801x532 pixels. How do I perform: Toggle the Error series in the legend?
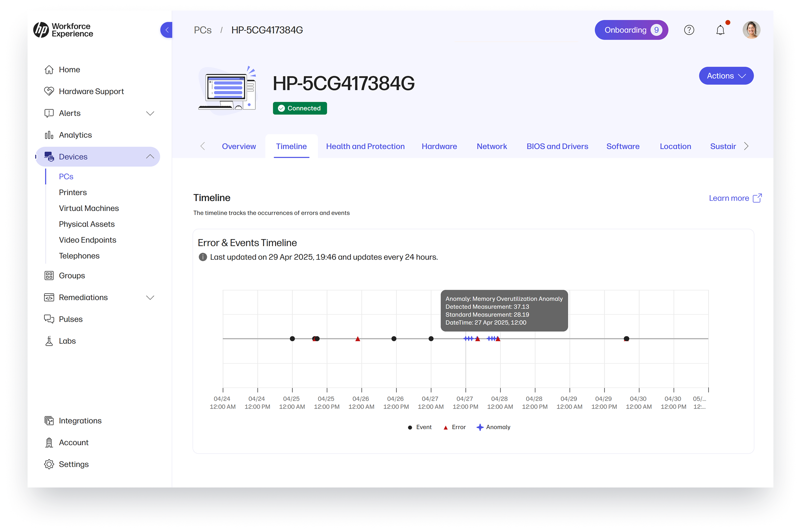point(455,427)
